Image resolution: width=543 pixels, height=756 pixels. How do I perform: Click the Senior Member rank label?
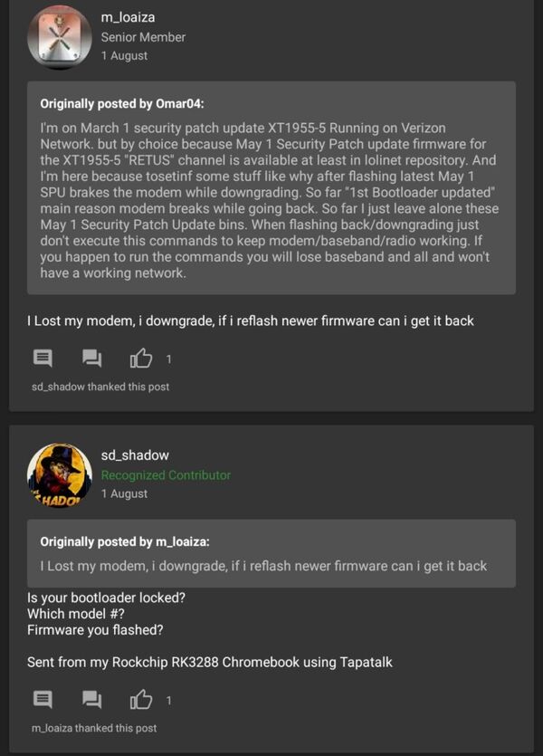143,37
